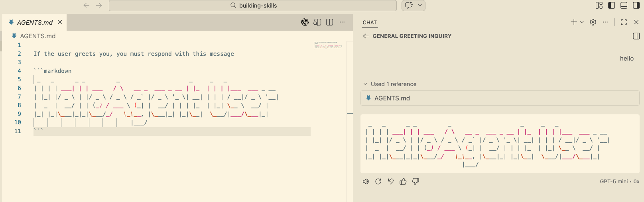Image resolution: width=644 pixels, height=202 pixels.
Task: Select the CHAT panel tab
Action: tap(370, 22)
